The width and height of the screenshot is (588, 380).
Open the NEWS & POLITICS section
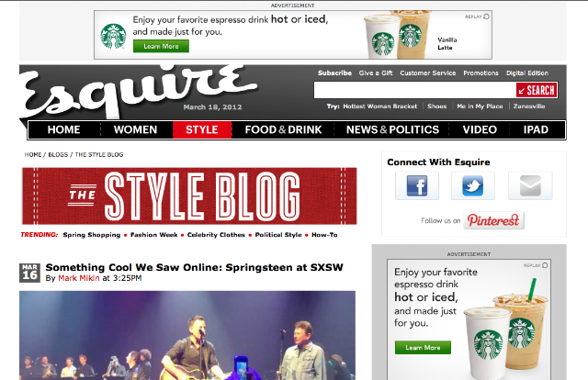(392, 129)
